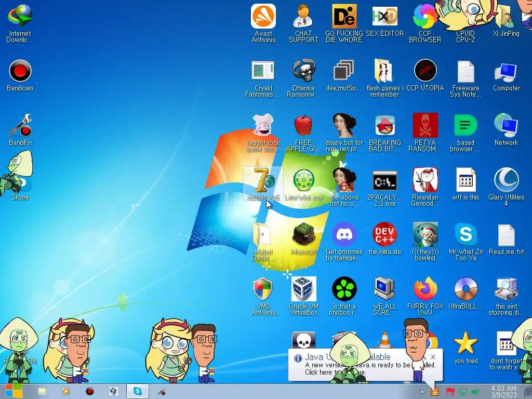Open the 'based browser' green icon
This screenshot has width=532, height=399.
[465, 133]
